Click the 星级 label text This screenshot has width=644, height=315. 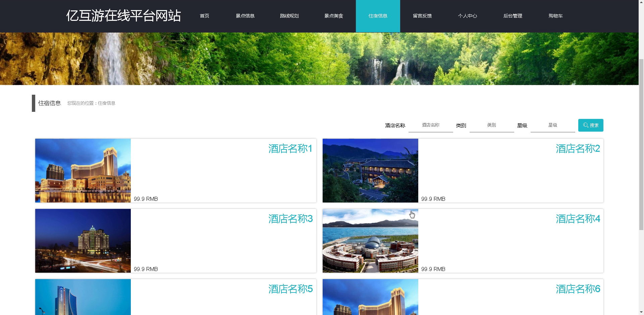522,125
